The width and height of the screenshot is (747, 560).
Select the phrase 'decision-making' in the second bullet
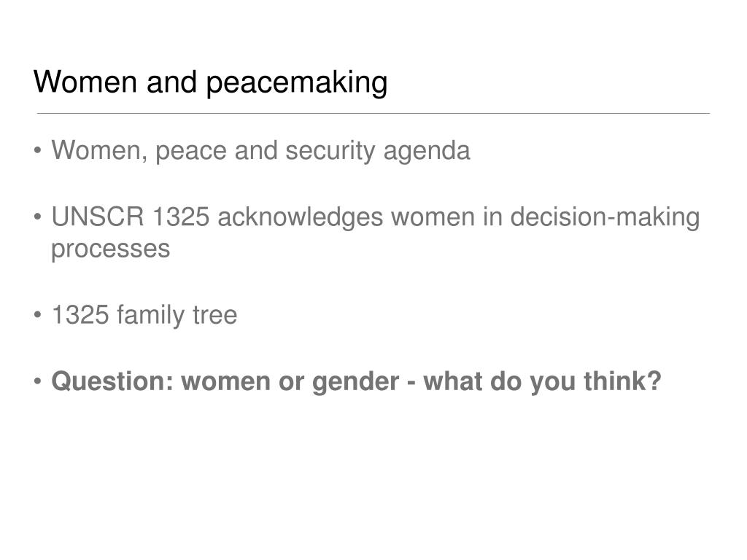(605, 217)
